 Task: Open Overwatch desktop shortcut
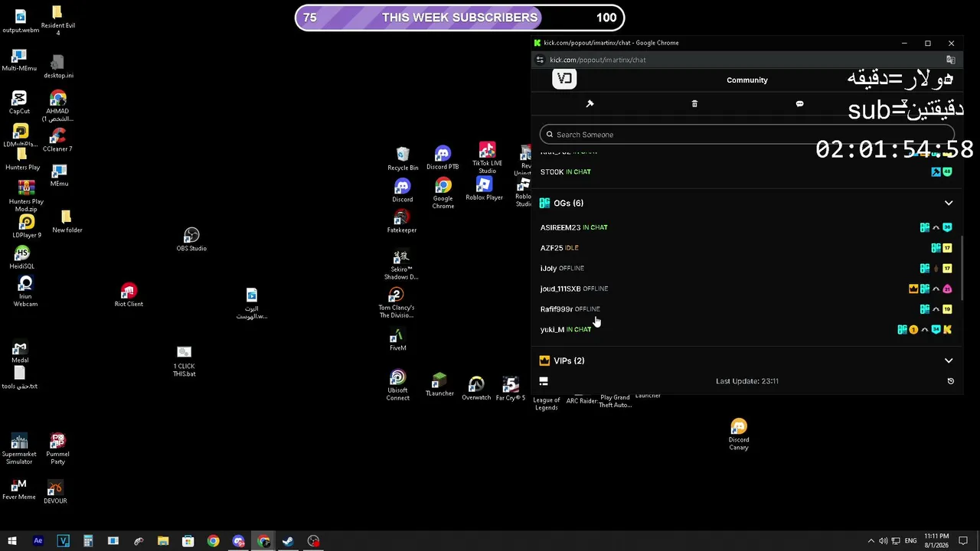(x=476, y=389)
